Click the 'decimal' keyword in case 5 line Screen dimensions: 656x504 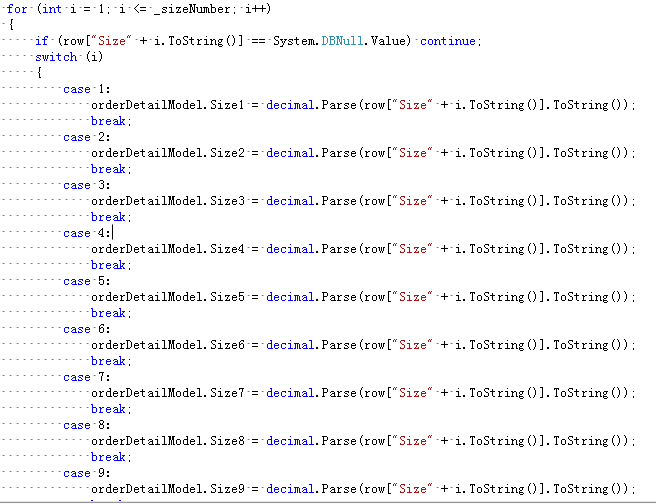290,297
